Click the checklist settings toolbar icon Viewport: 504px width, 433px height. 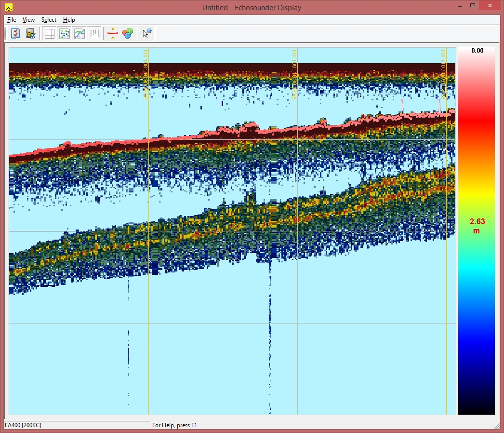[15, 33]
